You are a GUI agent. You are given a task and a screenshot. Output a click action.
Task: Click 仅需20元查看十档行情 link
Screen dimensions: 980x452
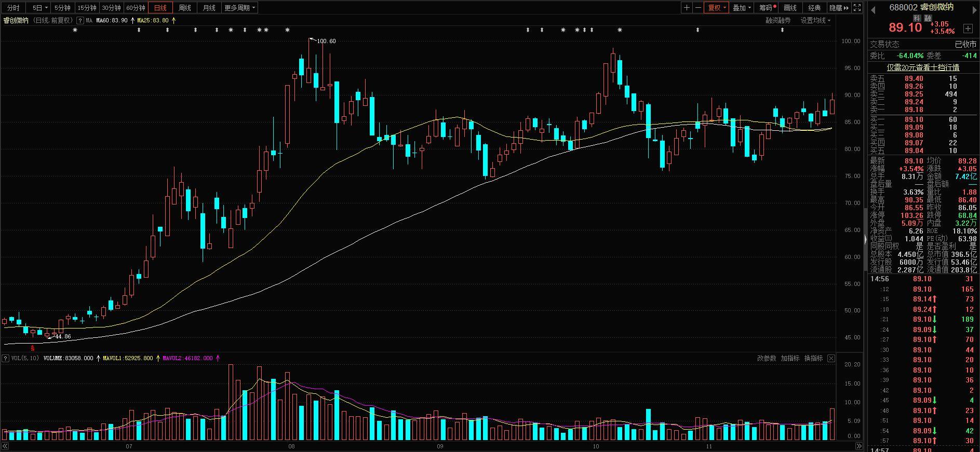pos(923,67)
